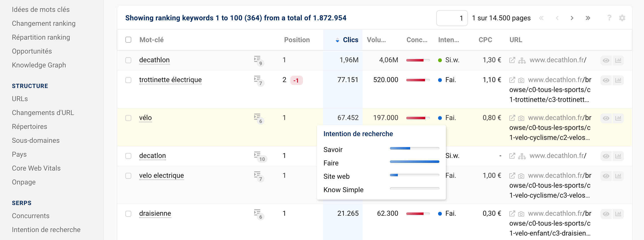644x240 pixels.
Task: Check the draisienne row checkbox
Action: pyautogui.click(x=128, y=214)
